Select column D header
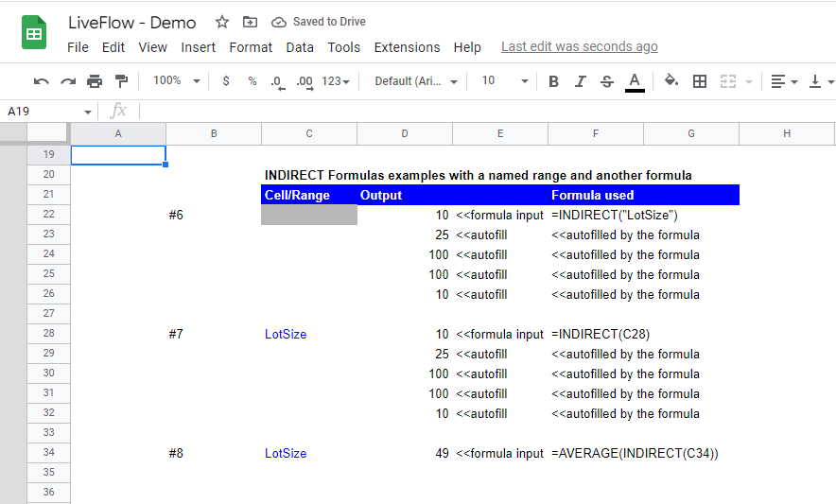836x504 pixels. pos(405,134)
